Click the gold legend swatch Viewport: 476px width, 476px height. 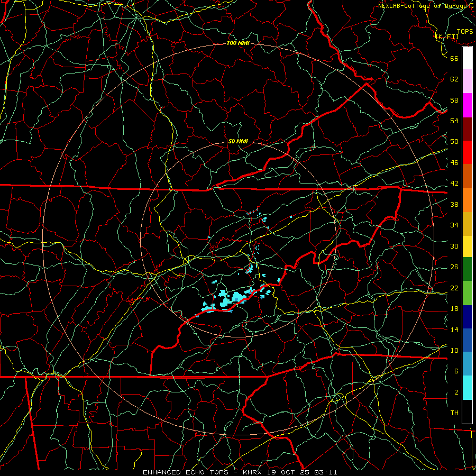pyautogui.click(x=467, y=224)
